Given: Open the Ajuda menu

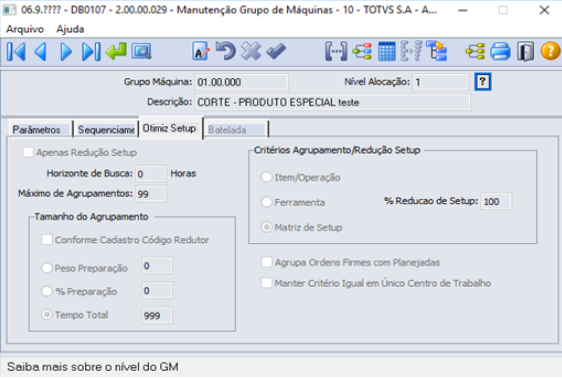Looking at the screenshot, I should click(70, 29).
